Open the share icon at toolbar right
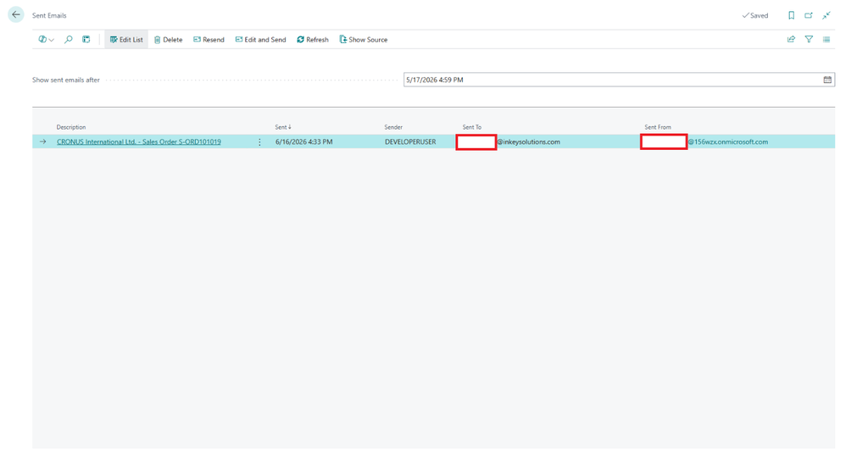The image size is (868, 460). tap(791, 39)
